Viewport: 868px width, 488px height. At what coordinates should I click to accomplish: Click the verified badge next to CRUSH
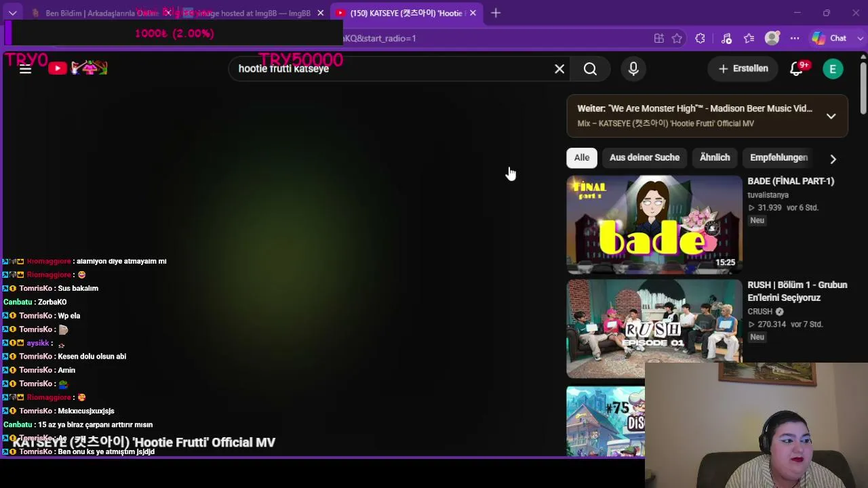coord(779,312)
